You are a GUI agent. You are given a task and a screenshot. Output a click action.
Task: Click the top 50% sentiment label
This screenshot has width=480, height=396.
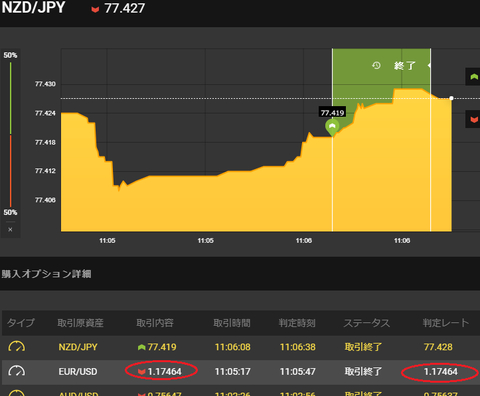pyautogui.click(x=10, y=55)
